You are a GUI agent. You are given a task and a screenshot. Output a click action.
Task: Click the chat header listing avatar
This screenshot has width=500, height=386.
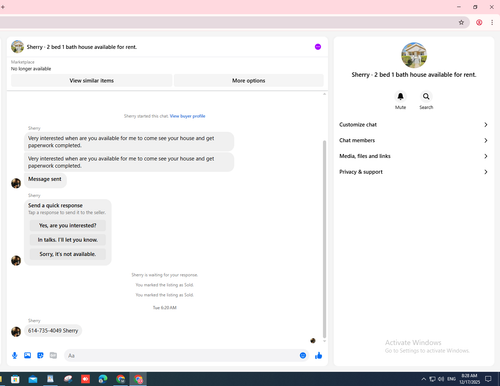17,47
